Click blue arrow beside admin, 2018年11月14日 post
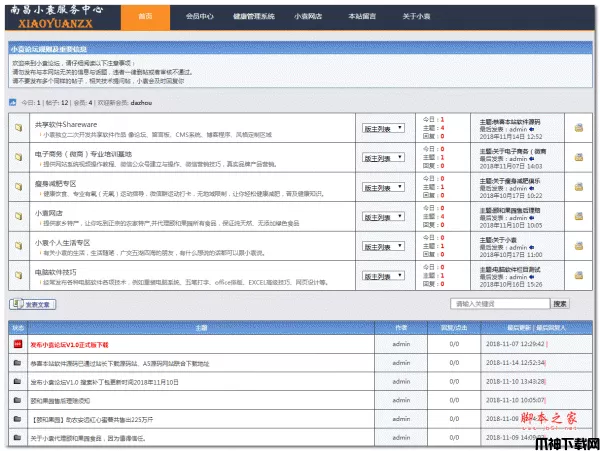The height and width of the screenshot is (451, 600). 532,129
